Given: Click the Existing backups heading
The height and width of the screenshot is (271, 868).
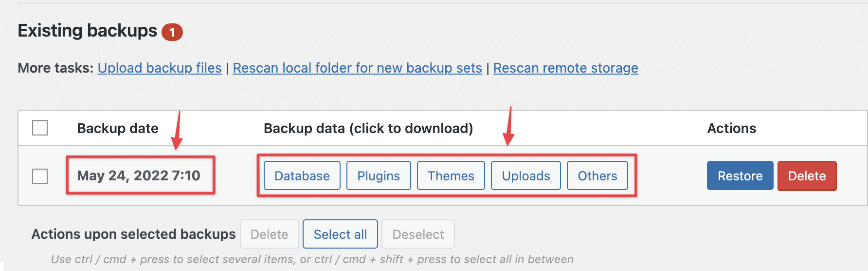Looking at the screenshot, I should pyautogui.click(x=88, y=31).
